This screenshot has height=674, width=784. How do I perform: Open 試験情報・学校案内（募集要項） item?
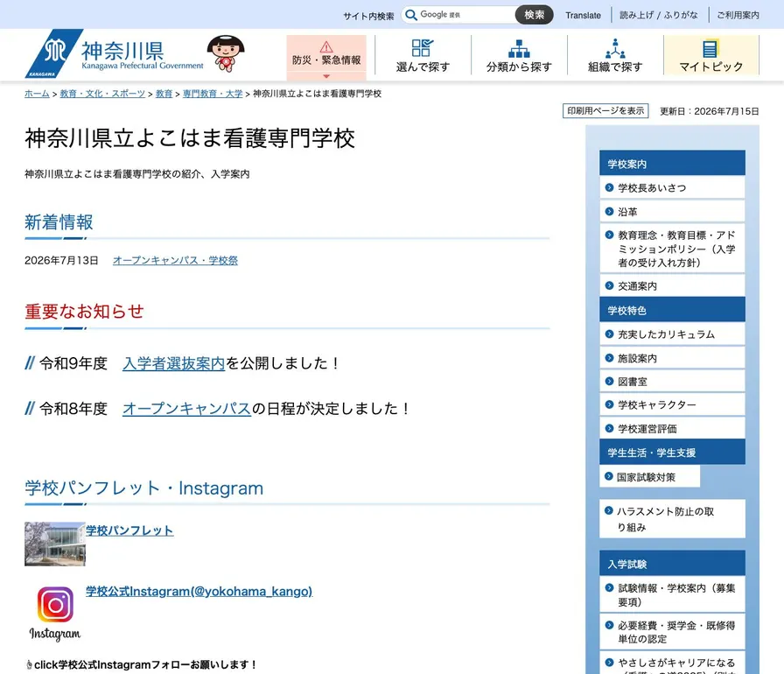pos(672,594)
